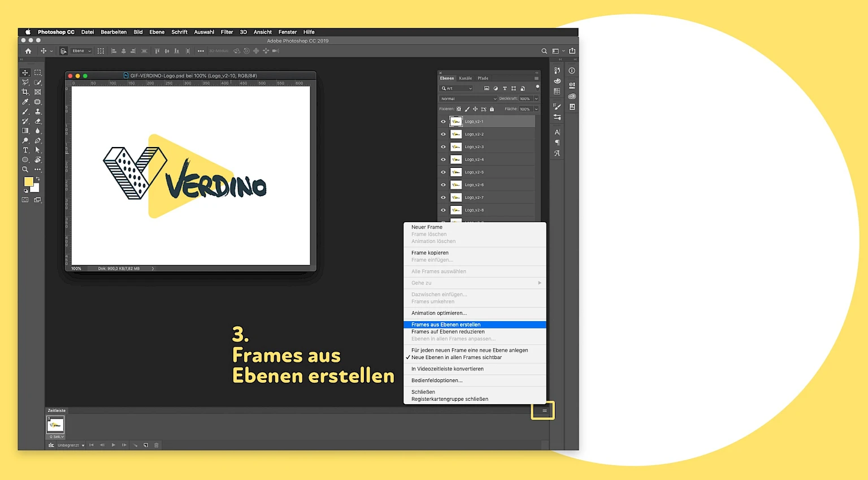Screen dimensions: 868x480
Task: Select the Horizontal Type tool
Action: click(x=25, y=150)
